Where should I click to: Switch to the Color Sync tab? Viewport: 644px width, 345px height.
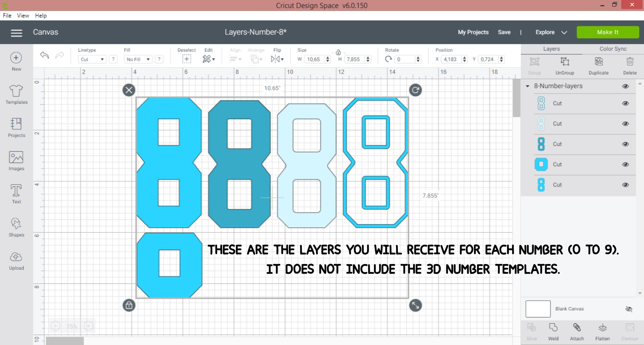(613, 49)
